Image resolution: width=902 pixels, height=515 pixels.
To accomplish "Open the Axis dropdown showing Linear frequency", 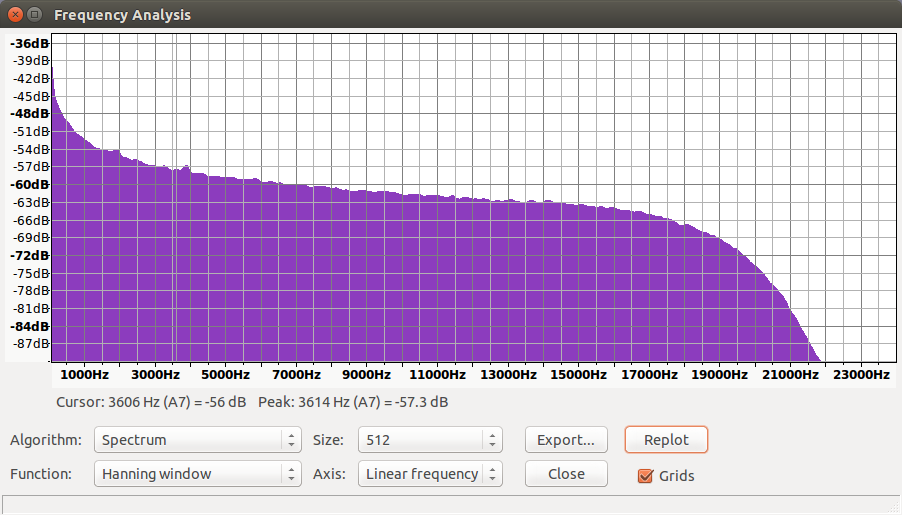I will [430, 474].
